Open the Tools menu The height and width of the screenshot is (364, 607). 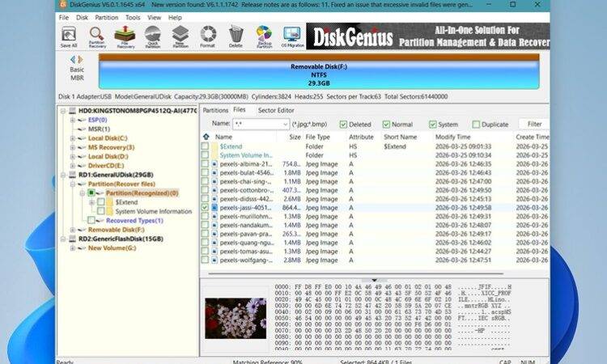click(x=133, y=18)
